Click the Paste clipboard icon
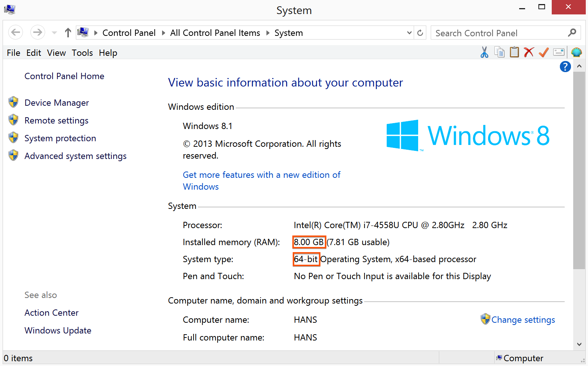 514,52
